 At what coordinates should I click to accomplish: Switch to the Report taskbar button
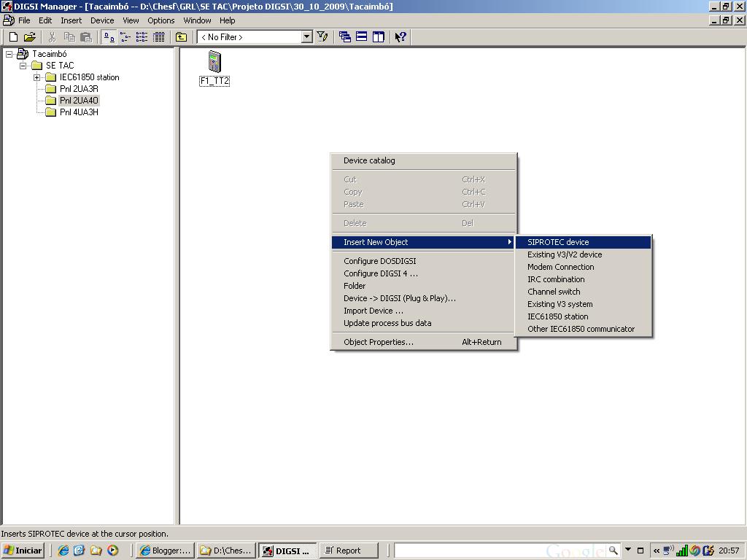349,551
